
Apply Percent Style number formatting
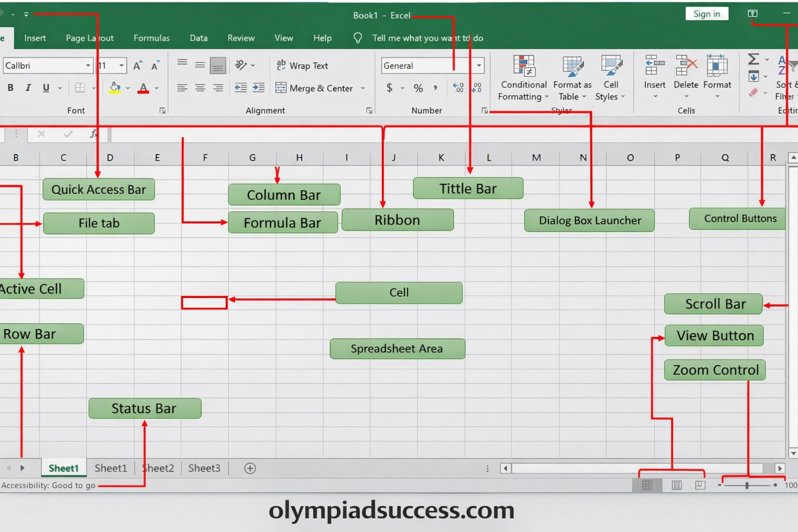click(x=418, y=88)
